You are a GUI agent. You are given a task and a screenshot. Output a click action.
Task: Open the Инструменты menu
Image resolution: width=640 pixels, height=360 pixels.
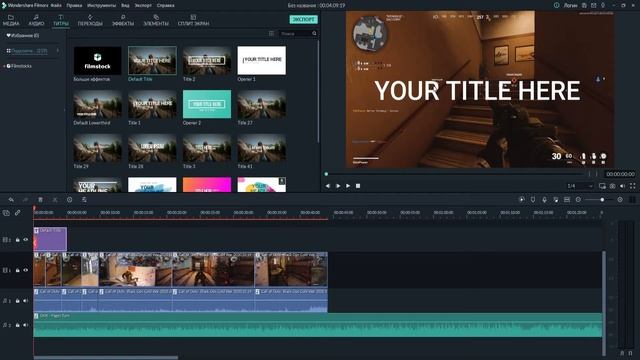tap(102, 6)
